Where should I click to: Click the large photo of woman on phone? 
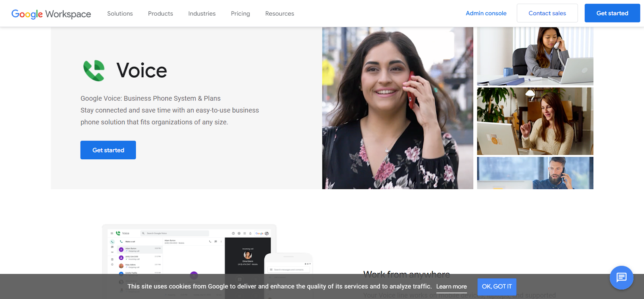pyautogui.click(x=398, y=108)
